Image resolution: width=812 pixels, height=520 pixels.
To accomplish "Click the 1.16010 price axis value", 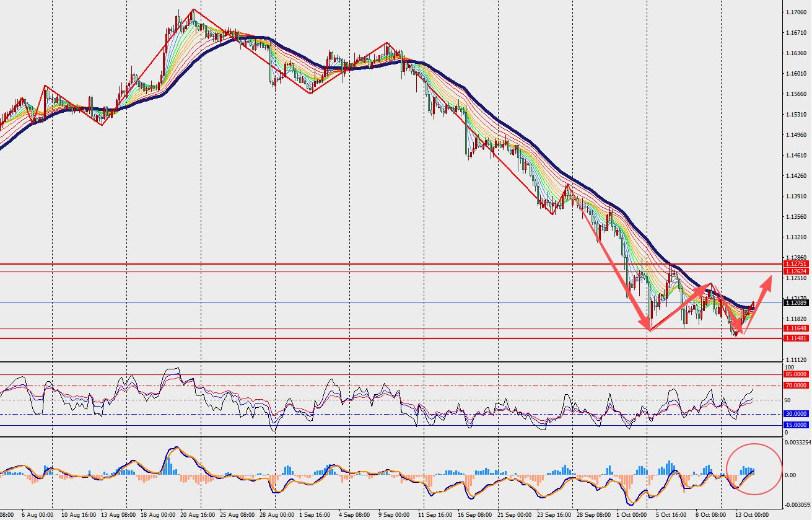I will click(797, 74).
